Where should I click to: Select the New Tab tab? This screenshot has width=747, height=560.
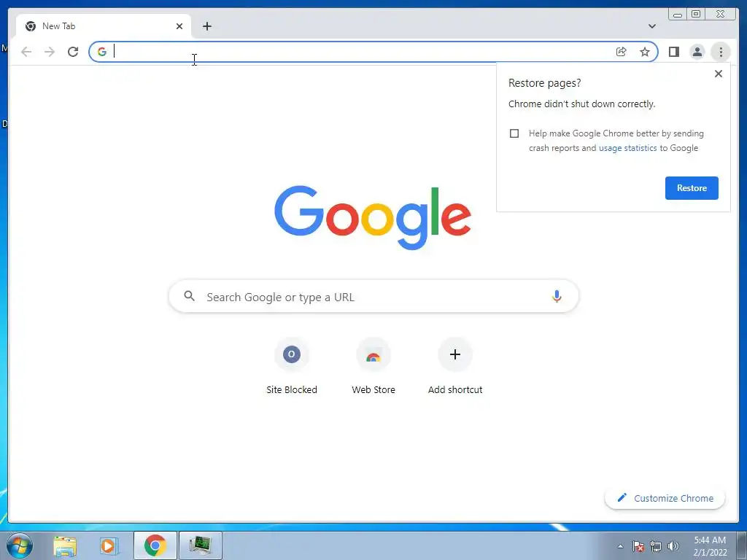pyautogui.click(x=104, y=26)
